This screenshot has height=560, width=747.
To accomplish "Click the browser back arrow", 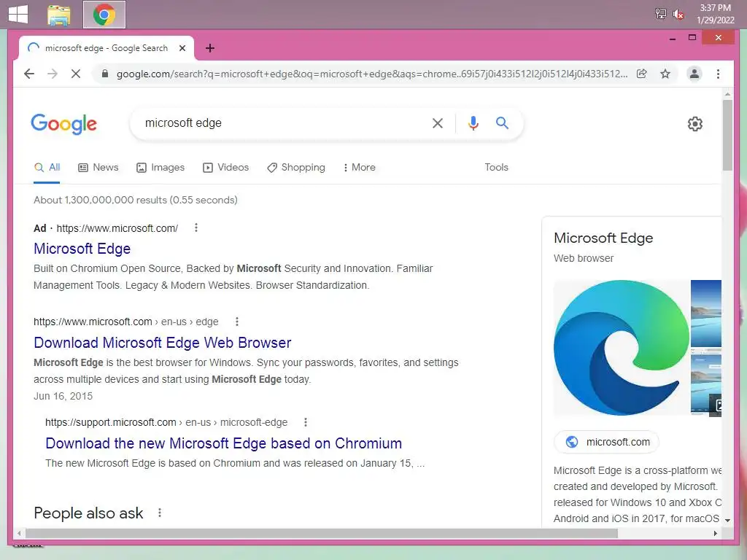I will tap(29, 74).
